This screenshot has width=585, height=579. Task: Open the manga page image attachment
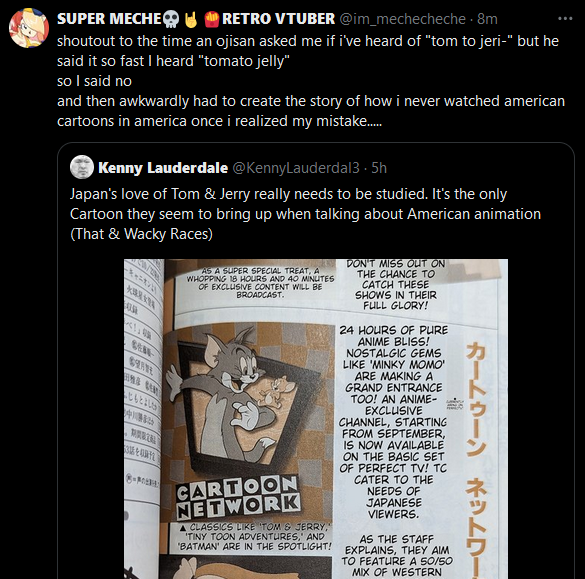(316, 419)
